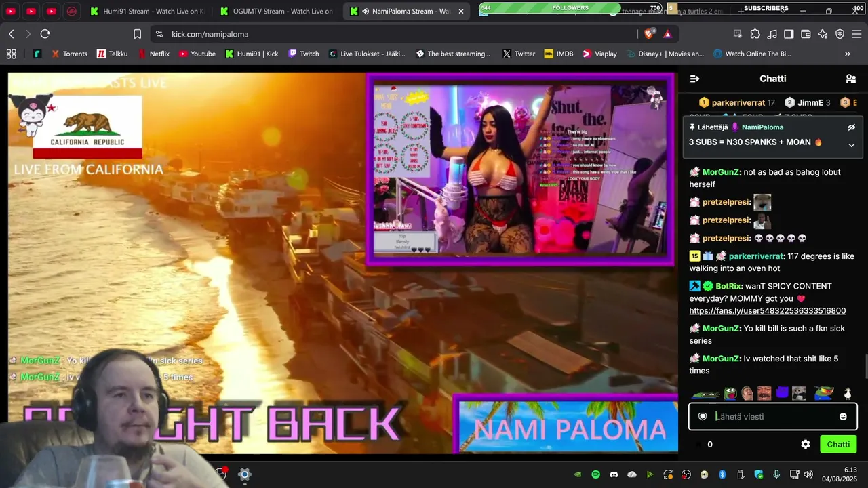Select the NamiPaloma Stream tab

[407, 12]
